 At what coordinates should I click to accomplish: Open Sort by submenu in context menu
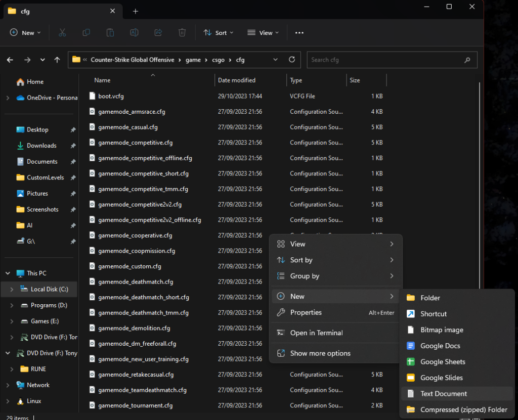point(336,260)
